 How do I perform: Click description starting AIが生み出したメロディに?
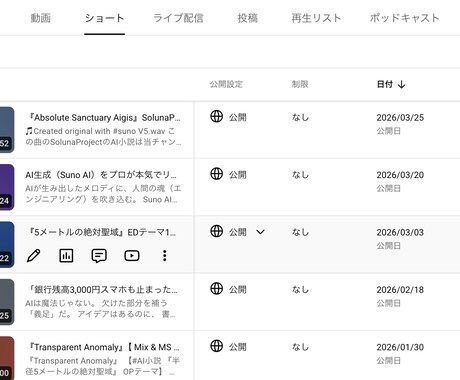(103, 194)
